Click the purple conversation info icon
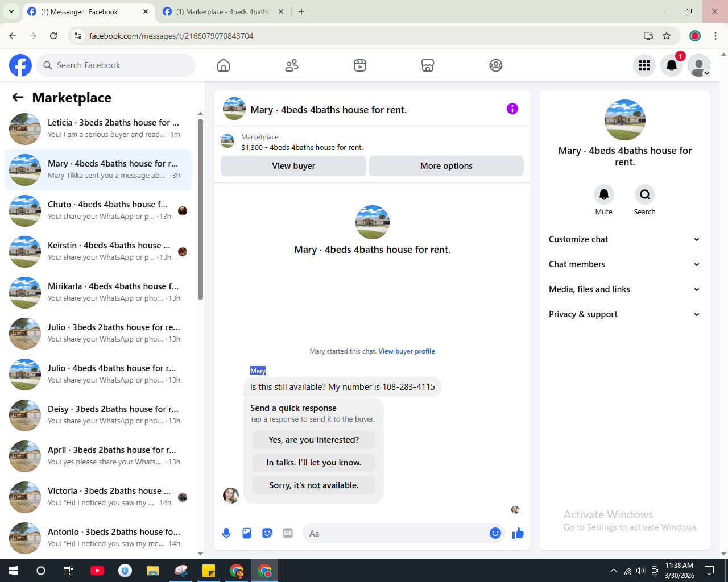Screen dimensions: 728x582 512,109
